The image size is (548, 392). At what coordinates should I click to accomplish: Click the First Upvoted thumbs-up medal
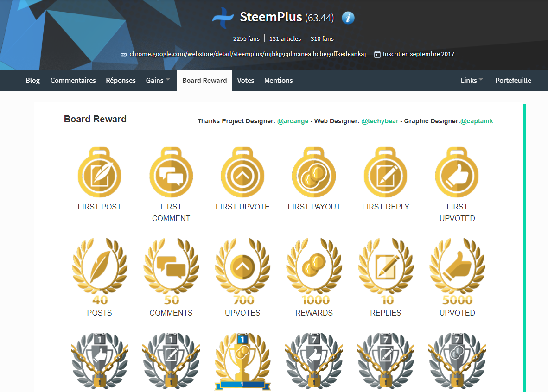point(457,172)
